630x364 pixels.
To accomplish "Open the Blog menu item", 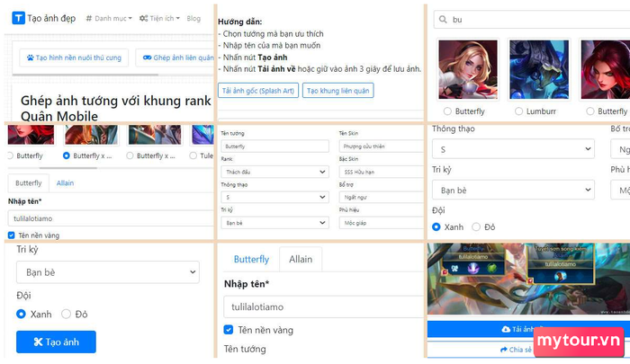I will 193,18.
